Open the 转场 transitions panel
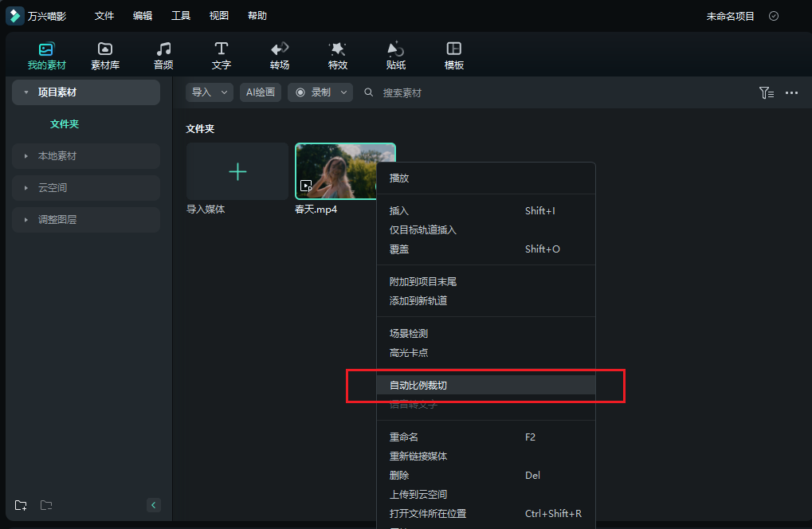 click(x=279, y=54)
